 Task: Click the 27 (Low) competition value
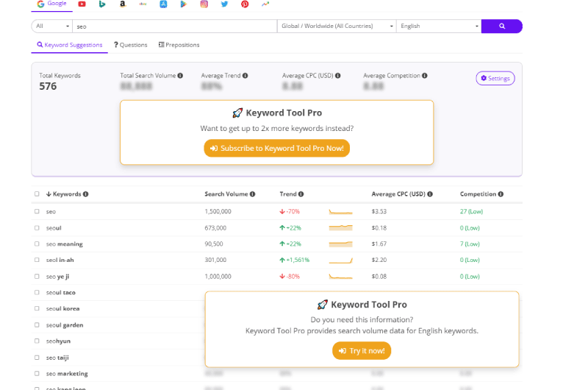tap(471, 211)
